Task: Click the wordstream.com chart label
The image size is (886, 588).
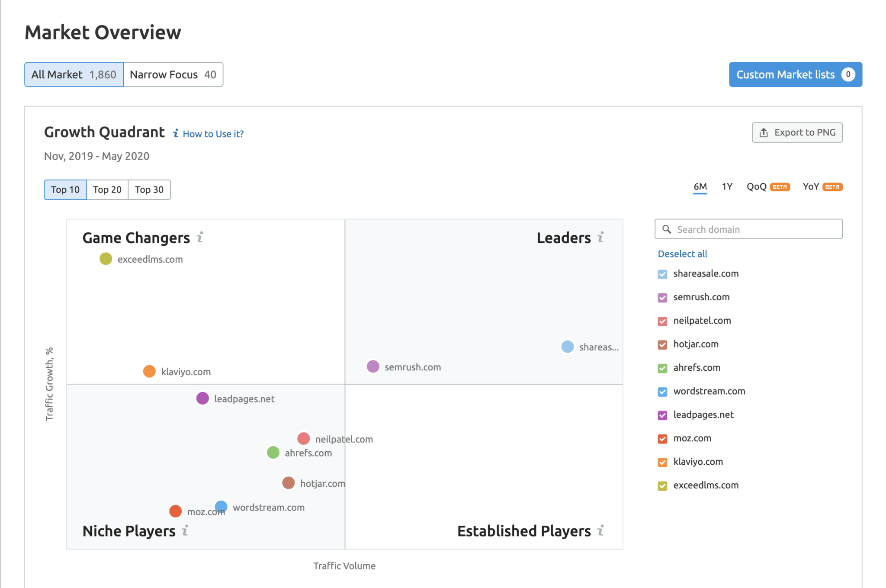Action: pyautogui.click(x=269, y=507)
